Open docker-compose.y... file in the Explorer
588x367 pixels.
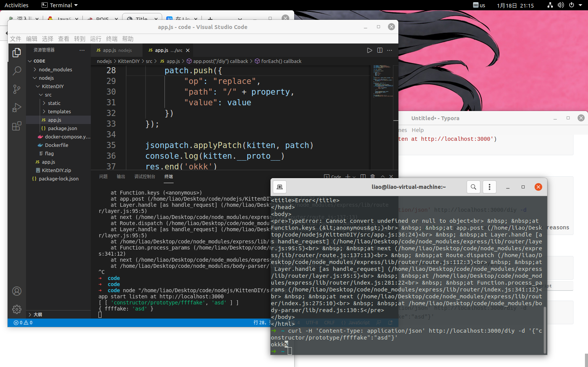(58, 137)
